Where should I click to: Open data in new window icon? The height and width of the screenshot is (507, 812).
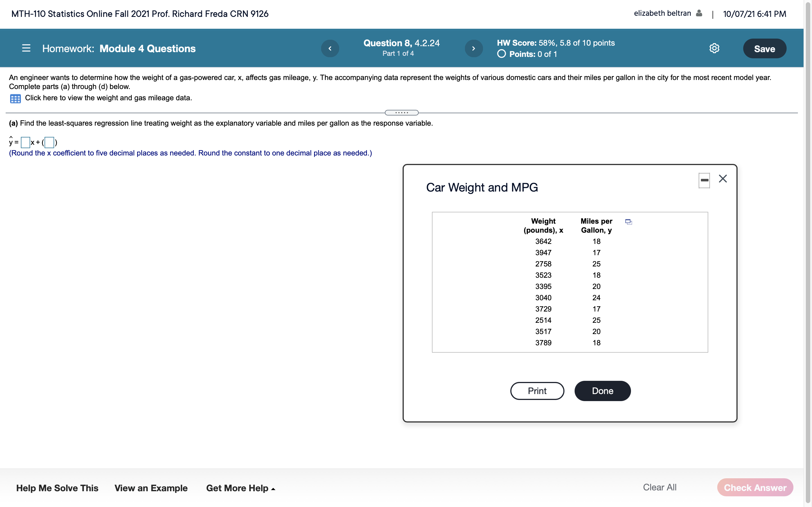[x=628, y=222]
